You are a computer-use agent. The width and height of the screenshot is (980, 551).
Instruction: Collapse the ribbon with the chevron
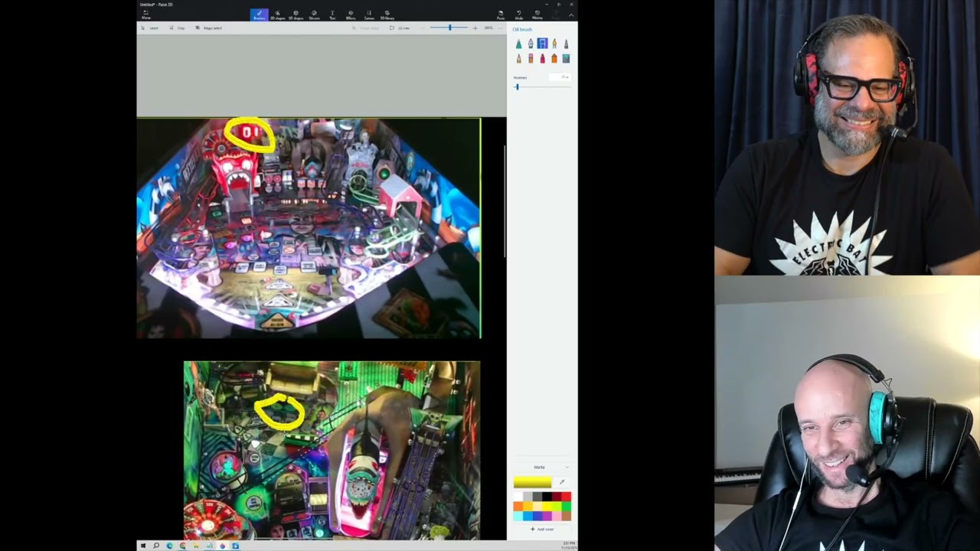click(571, 15)
